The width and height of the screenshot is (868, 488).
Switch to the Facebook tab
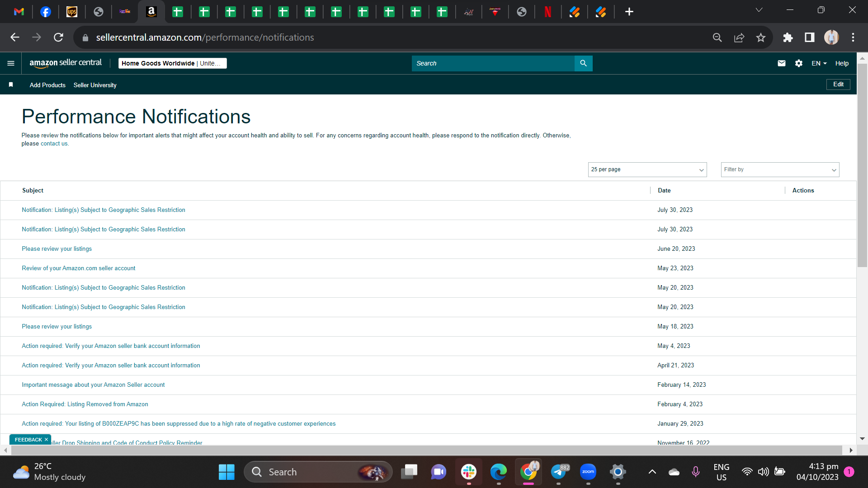[46, 12]
